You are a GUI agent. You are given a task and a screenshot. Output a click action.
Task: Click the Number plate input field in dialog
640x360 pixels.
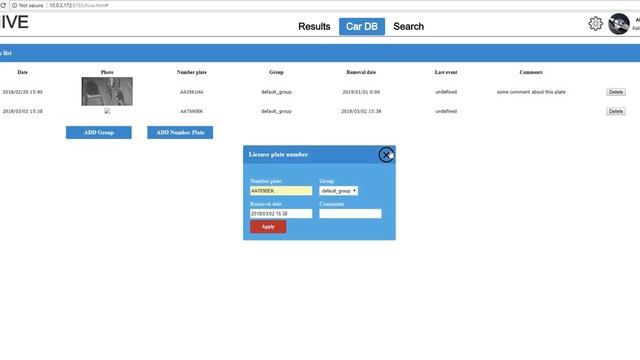[x=281, y=191]
